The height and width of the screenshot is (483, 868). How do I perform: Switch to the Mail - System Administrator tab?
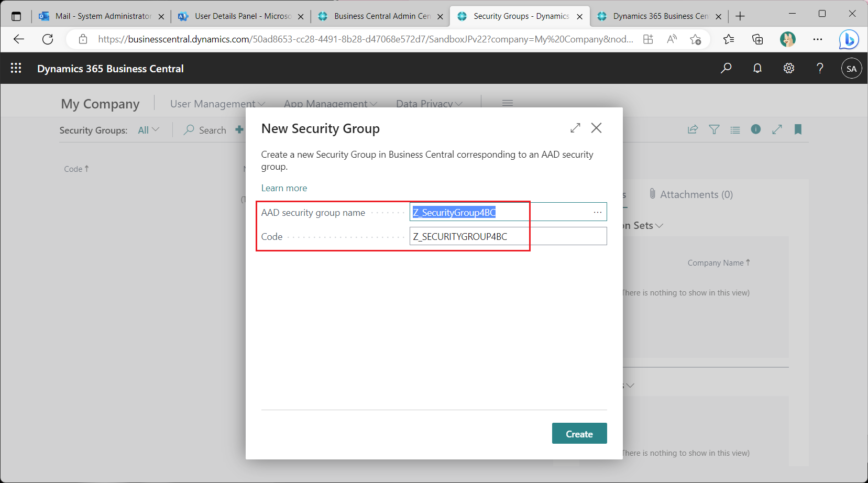[101, 16]
